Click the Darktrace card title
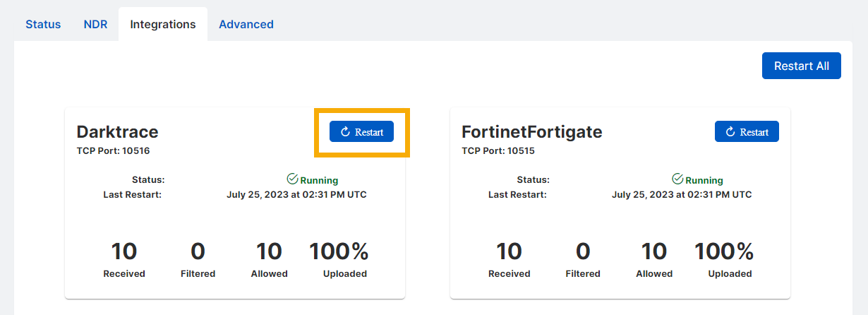 117,132
